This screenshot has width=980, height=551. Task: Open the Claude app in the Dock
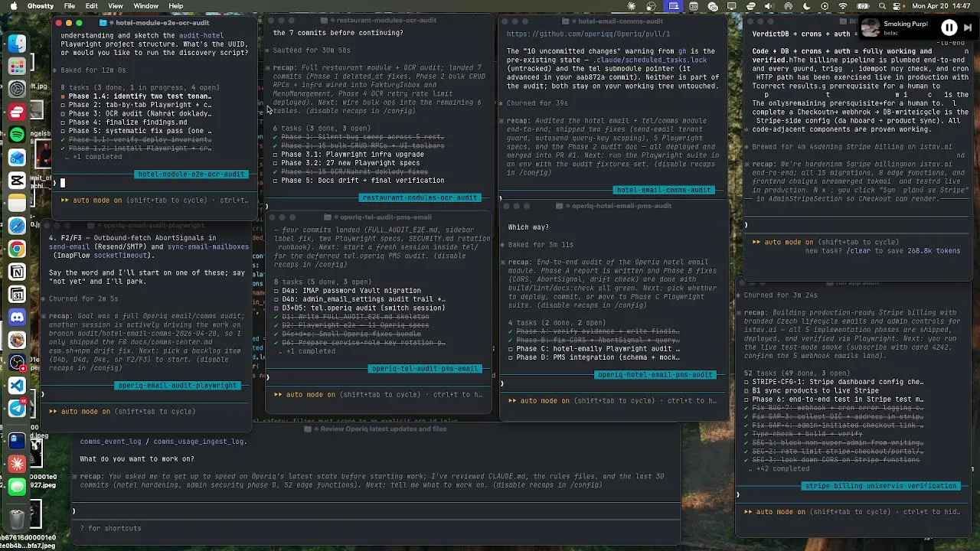[17, 464]
